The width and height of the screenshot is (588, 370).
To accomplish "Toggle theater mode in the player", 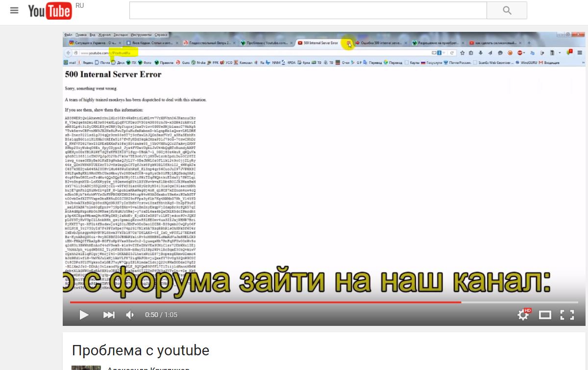I will click(x=545, y=315).
